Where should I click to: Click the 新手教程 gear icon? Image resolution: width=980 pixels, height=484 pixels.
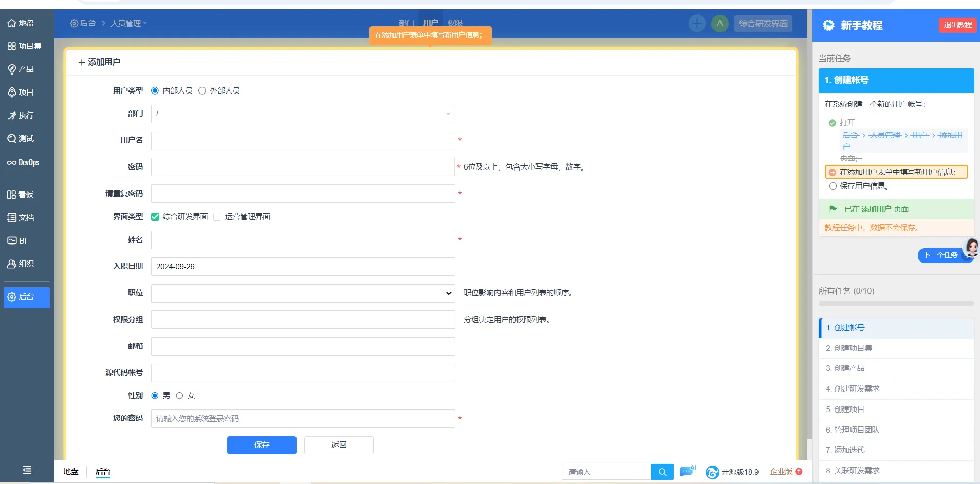coord(828,25)
